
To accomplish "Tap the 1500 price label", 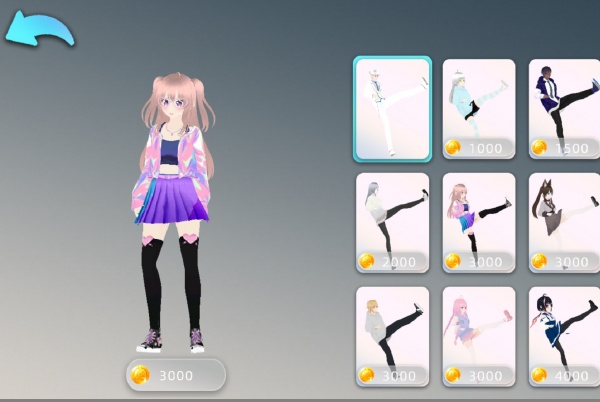I will pos(570,148).
